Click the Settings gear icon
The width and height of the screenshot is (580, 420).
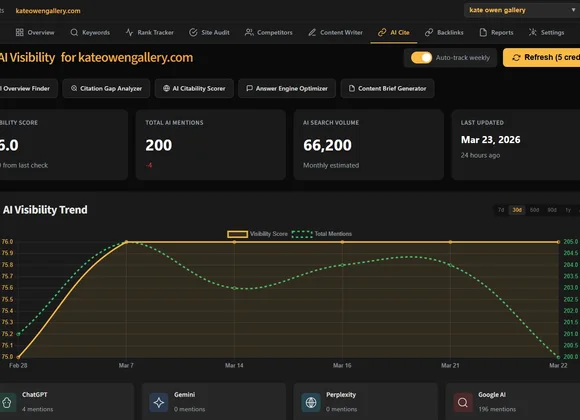pyautogui.click(x=533, y=33)
